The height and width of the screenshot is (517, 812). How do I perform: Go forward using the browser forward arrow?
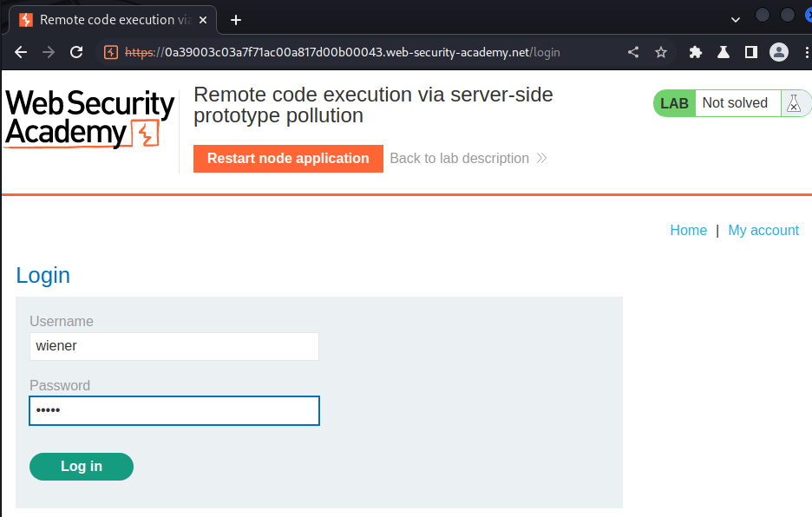tap(49, 52)
